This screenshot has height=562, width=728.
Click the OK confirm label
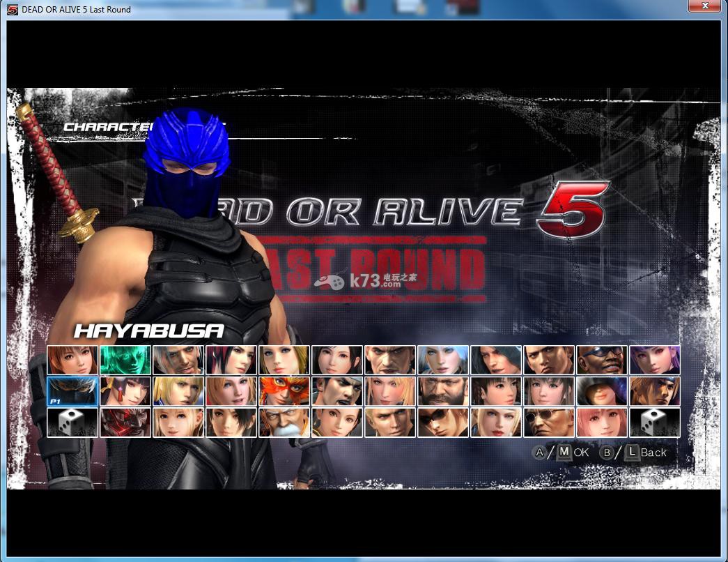(x=581, y=453)
